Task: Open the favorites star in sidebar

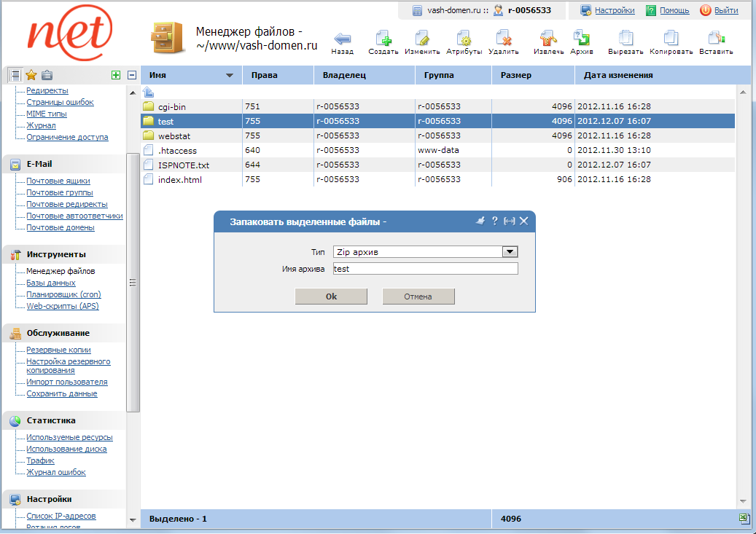Action: point(31,75)
